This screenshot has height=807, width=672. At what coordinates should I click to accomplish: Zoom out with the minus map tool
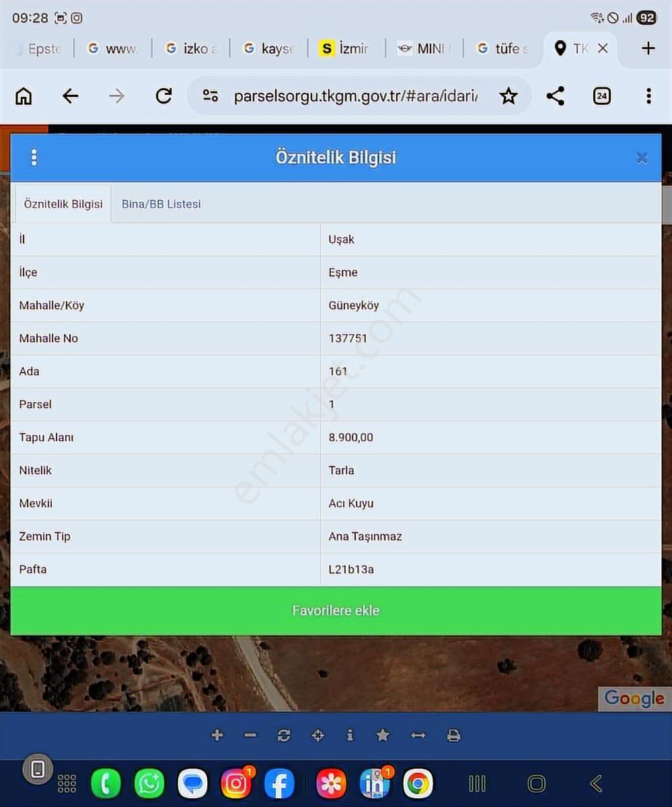point(250,735)
